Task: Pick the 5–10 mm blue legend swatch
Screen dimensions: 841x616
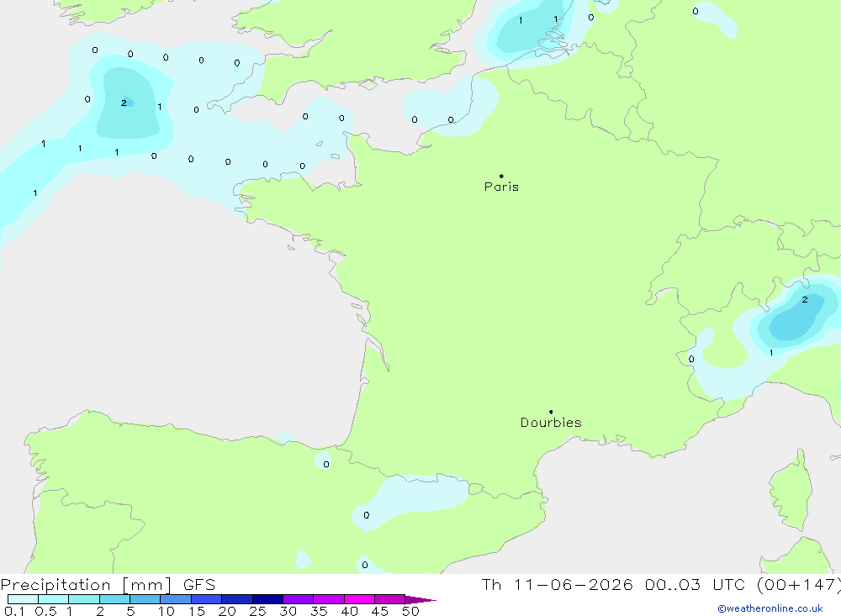Action: [145, 599]
